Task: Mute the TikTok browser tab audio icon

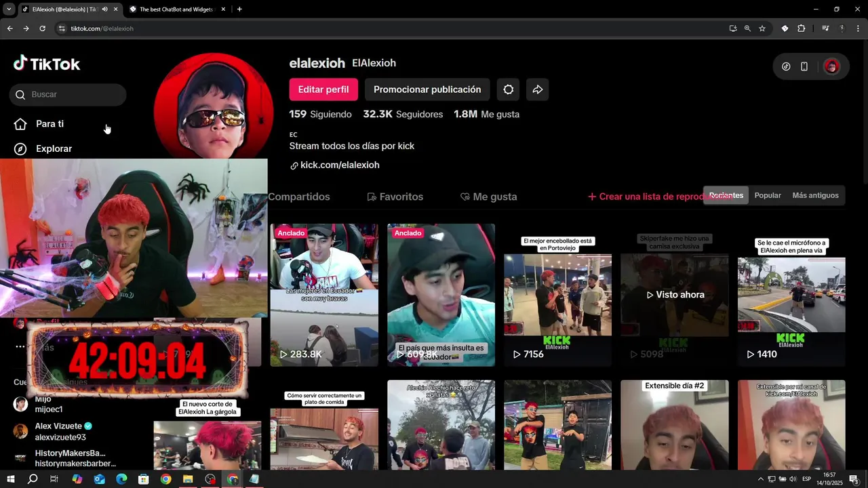Action: click(x=104, y=9)
